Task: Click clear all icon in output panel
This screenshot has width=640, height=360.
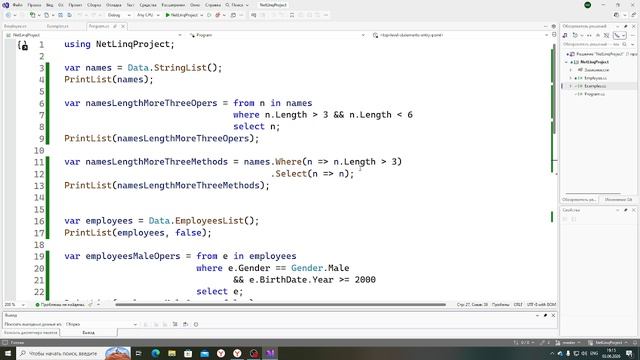Action: (175, 324)
